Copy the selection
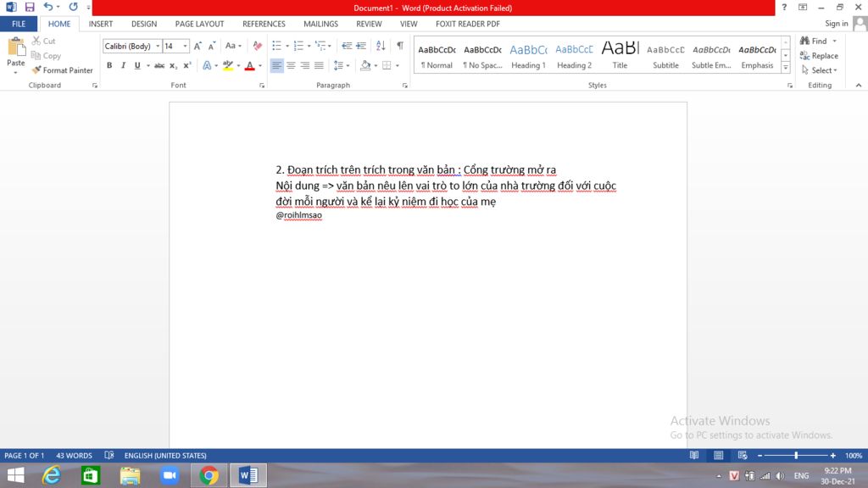Screen dimensions: 868x488 [46, 56]
